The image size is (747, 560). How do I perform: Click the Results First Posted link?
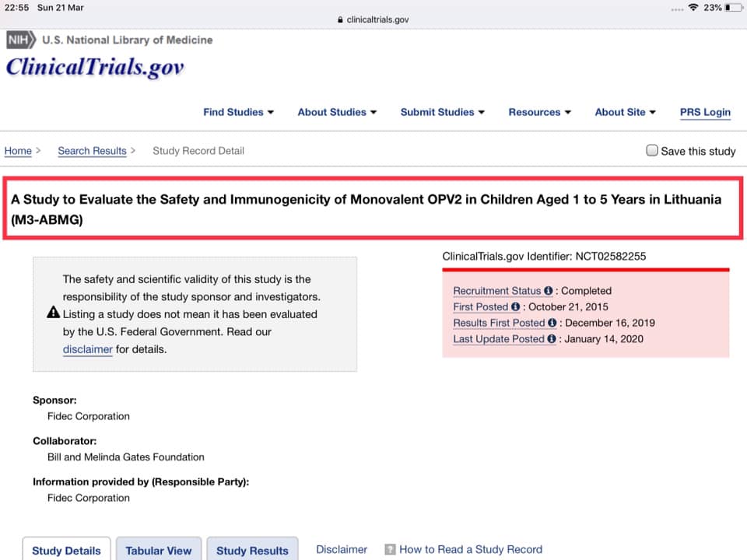click(499, 323)
